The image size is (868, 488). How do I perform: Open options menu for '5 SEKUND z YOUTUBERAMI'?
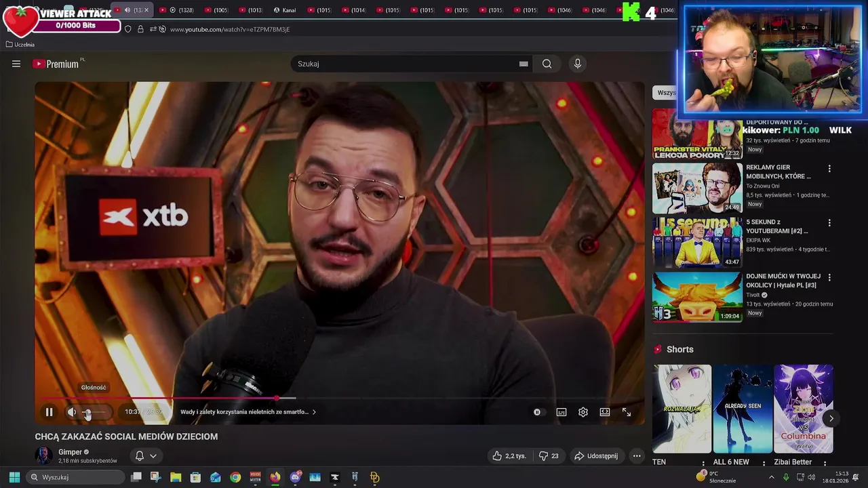(829, 222)
